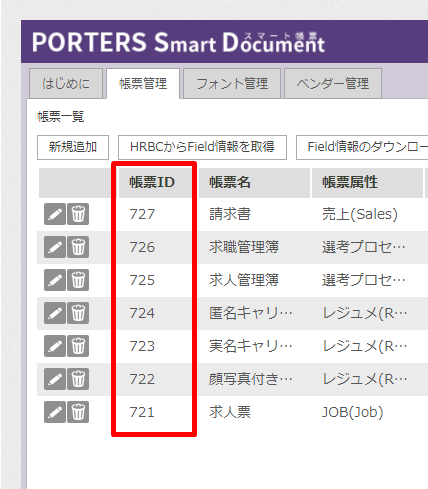This screenshot has height=489, width=428.
Task: Edit the row for ID 722
Action: pyautogui.click(x=55, y=379)
